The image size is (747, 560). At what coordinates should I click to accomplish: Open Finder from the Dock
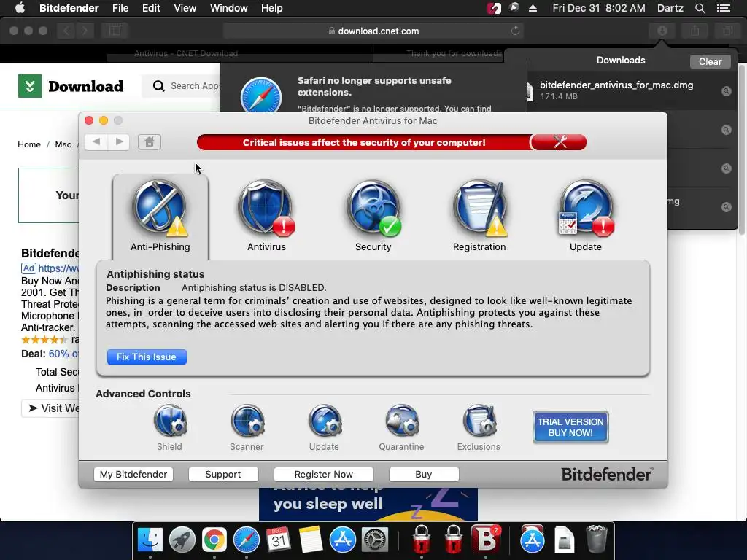coord(150,540)
